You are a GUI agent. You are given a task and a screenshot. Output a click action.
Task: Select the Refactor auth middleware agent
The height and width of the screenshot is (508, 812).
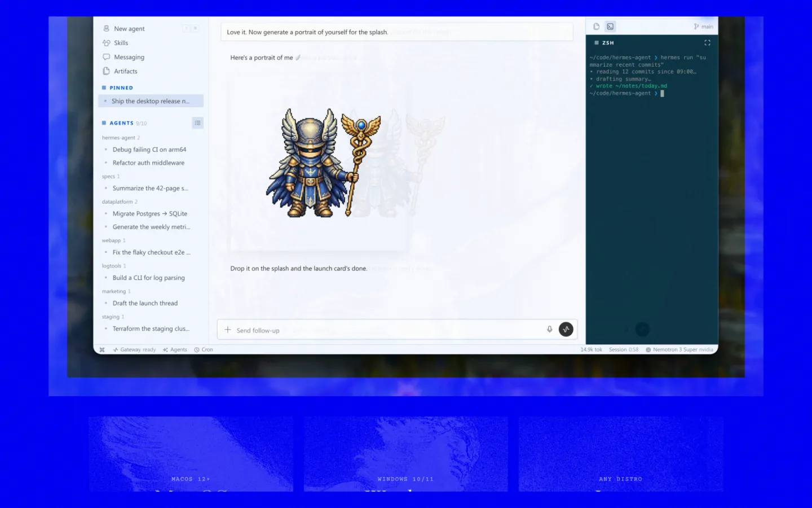point(148,163)
